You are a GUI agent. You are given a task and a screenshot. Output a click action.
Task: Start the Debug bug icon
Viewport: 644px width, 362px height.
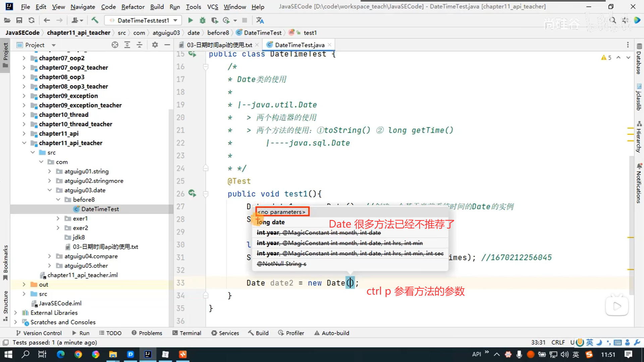pyautogui.click(x=202, y=20)
